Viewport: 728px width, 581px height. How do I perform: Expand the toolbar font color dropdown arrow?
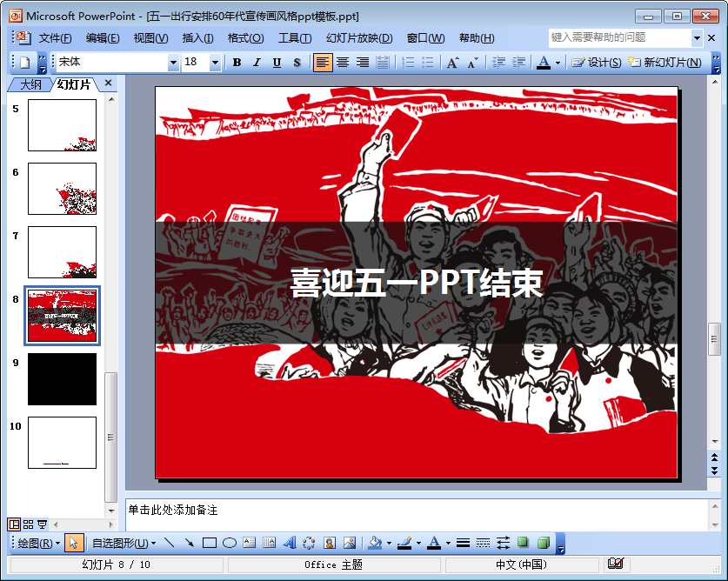click(x=558, y=63)
